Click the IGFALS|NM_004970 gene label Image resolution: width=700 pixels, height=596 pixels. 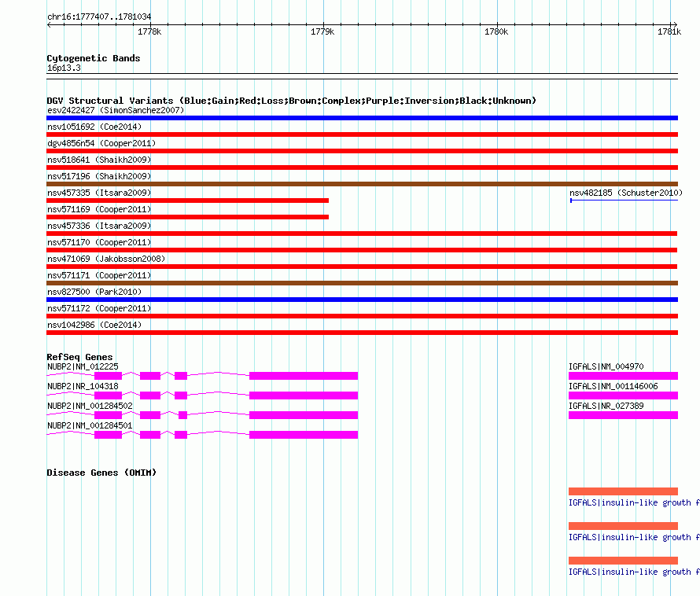tap(606, 366)
